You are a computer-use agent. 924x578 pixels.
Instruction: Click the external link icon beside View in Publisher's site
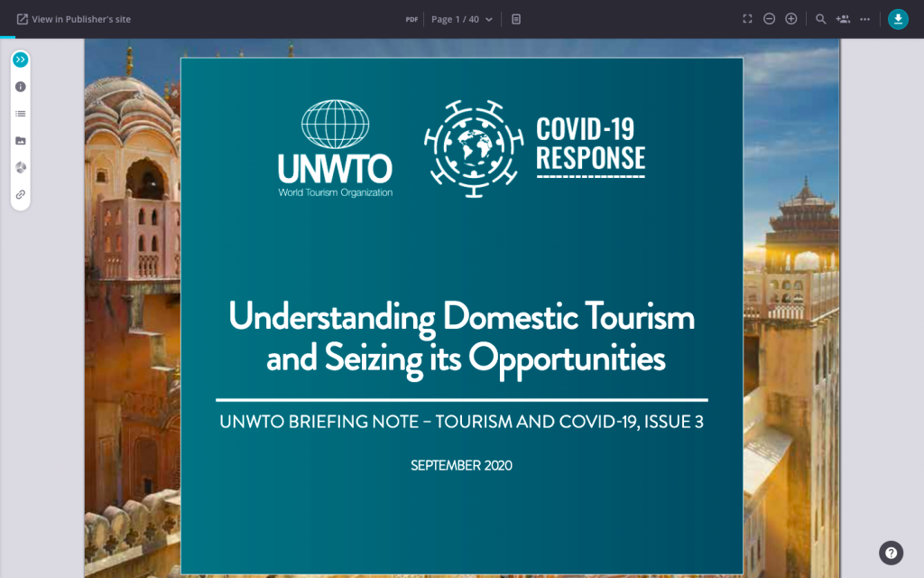click(x=23, y=20)
